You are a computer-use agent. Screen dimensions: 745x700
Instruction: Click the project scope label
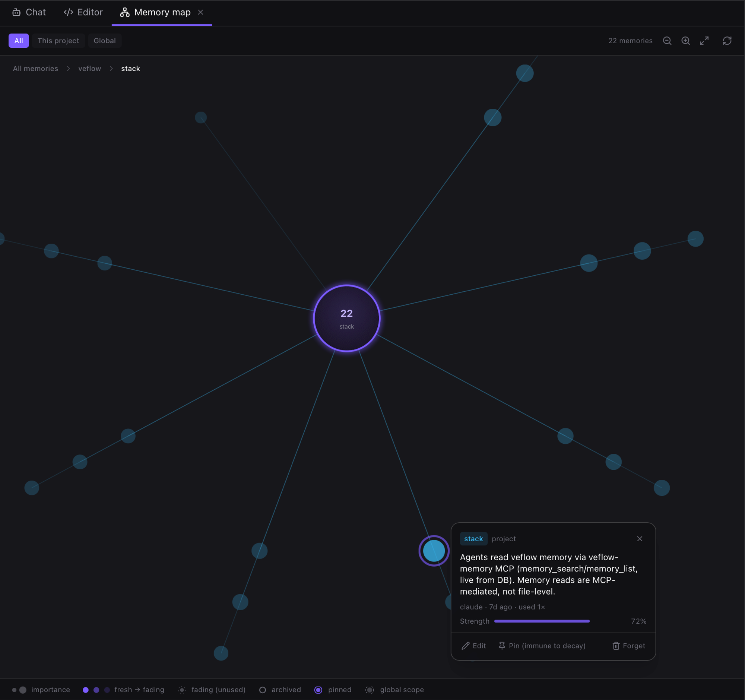pos(504,538)
